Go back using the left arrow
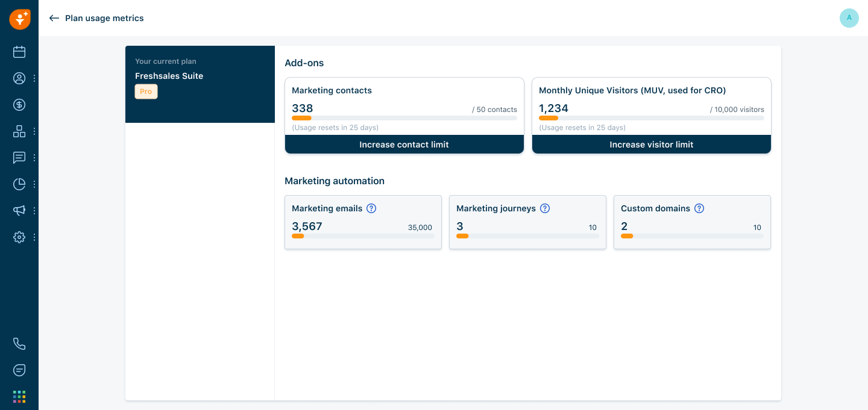Screen dimensions: 868x410 pos(54,18)
